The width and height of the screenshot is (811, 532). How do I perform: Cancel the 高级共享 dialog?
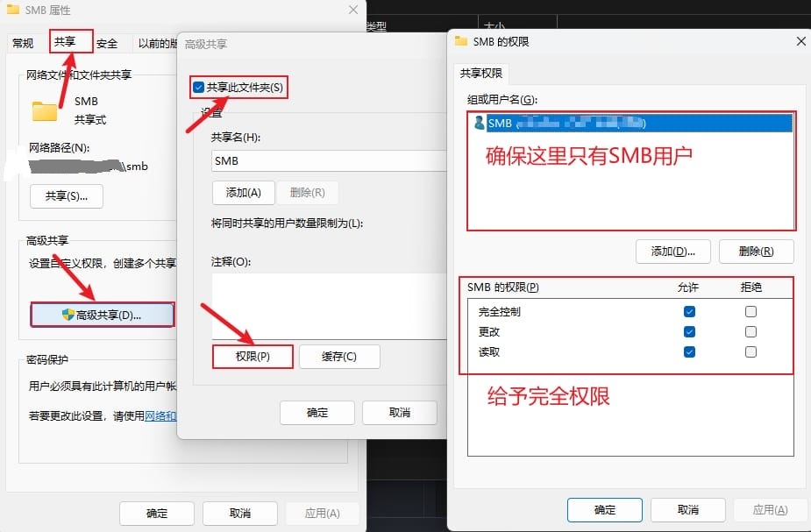point(400,413)
